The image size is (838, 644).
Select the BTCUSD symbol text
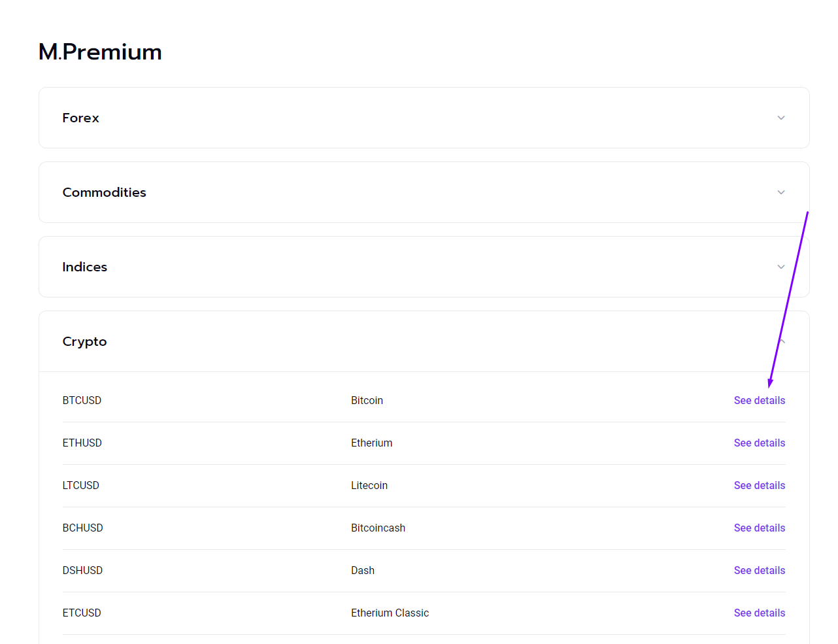coord(82,400)
